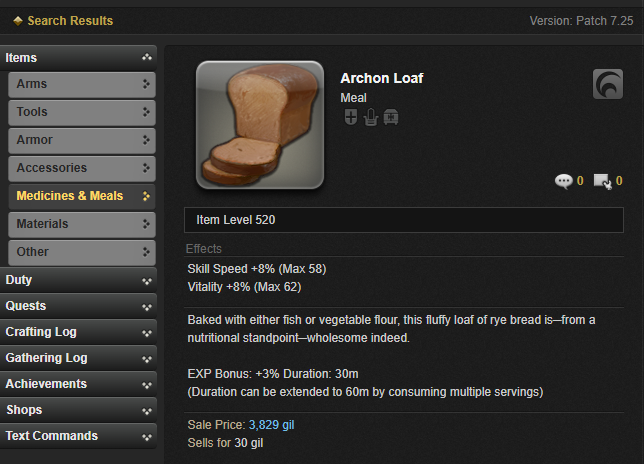Open the Crafting Log section
Image resolution: width=644 pixels, height=464 pixels.
(x=78, y=332)
